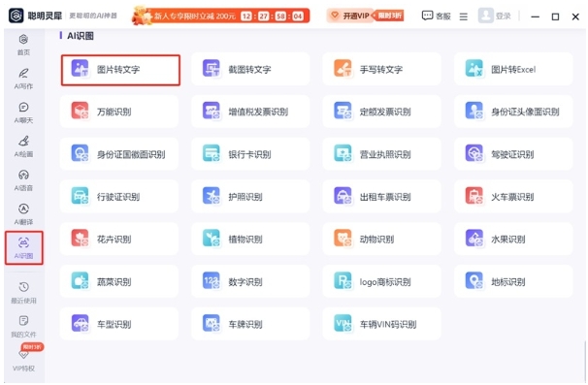Choose 火车票识别 tool

(513, 197)
